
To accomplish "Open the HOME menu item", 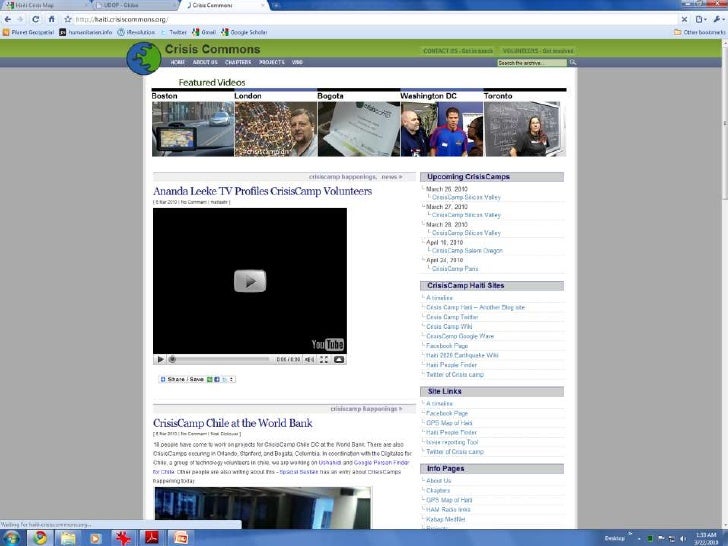I will (177, 62).
